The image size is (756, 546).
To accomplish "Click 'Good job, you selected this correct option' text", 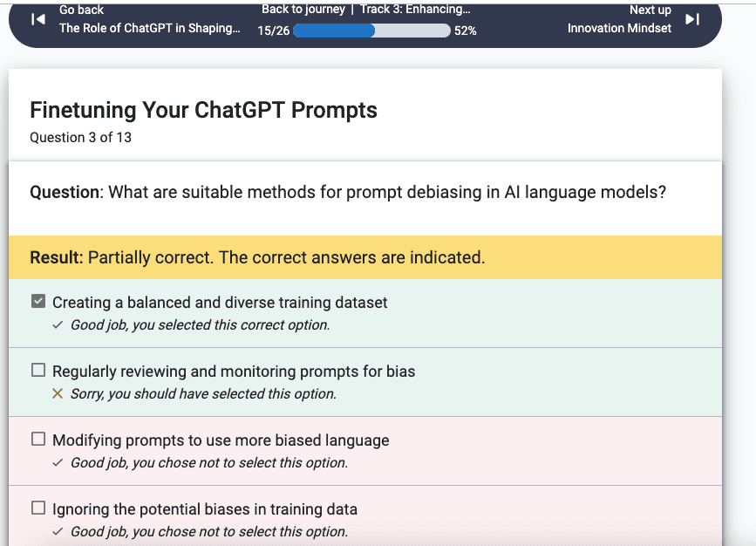I will [200, 325].
